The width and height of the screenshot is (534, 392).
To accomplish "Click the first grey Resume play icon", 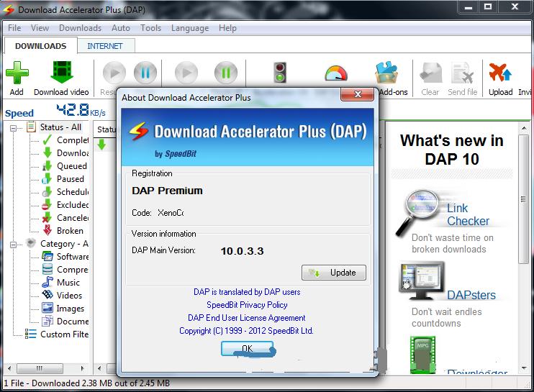I will click(x=114, y=73).
